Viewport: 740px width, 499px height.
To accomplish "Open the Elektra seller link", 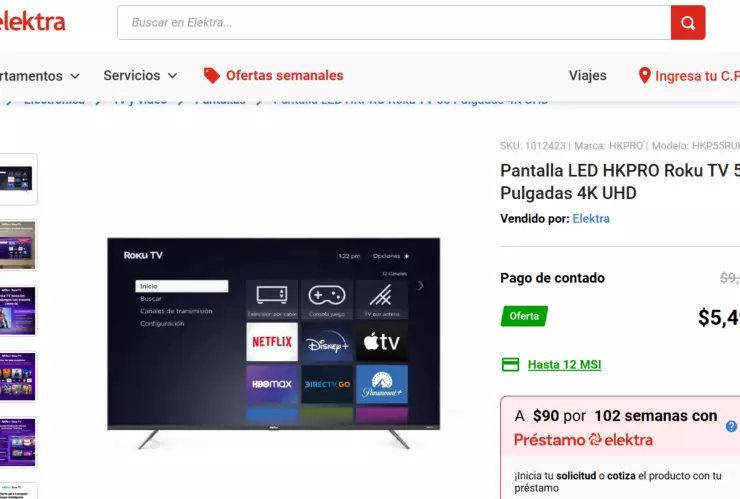I will pyautogui.click(x=591, y=219).
